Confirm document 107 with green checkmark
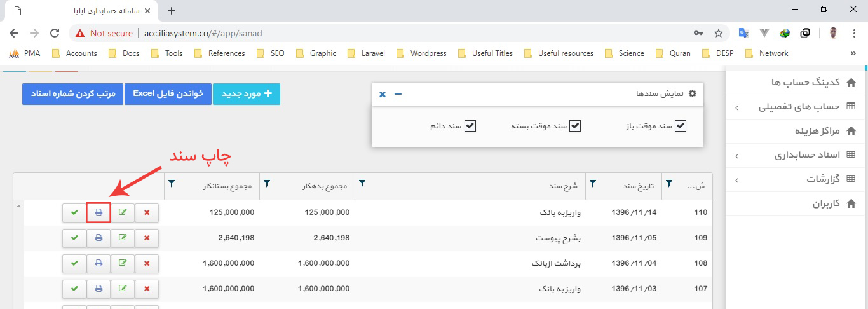868x309 pixels. pyautogui.click(x=74, y=289)
